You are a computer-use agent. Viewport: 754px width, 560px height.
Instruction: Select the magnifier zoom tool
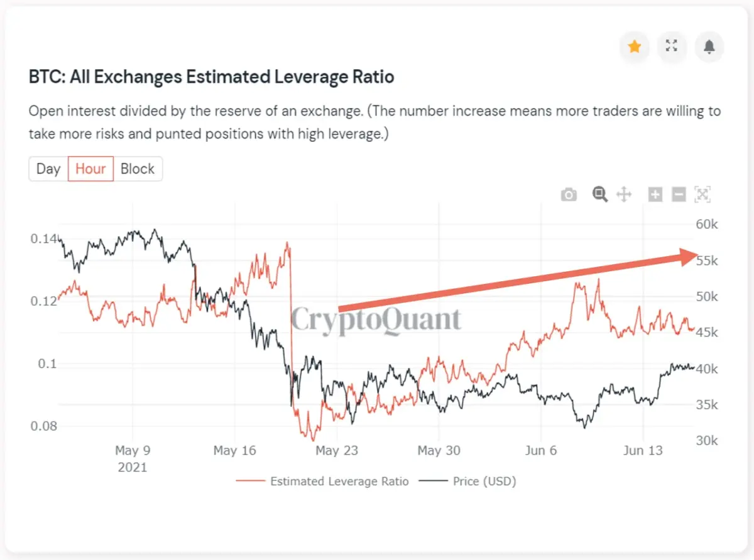(x=600, y=195)
